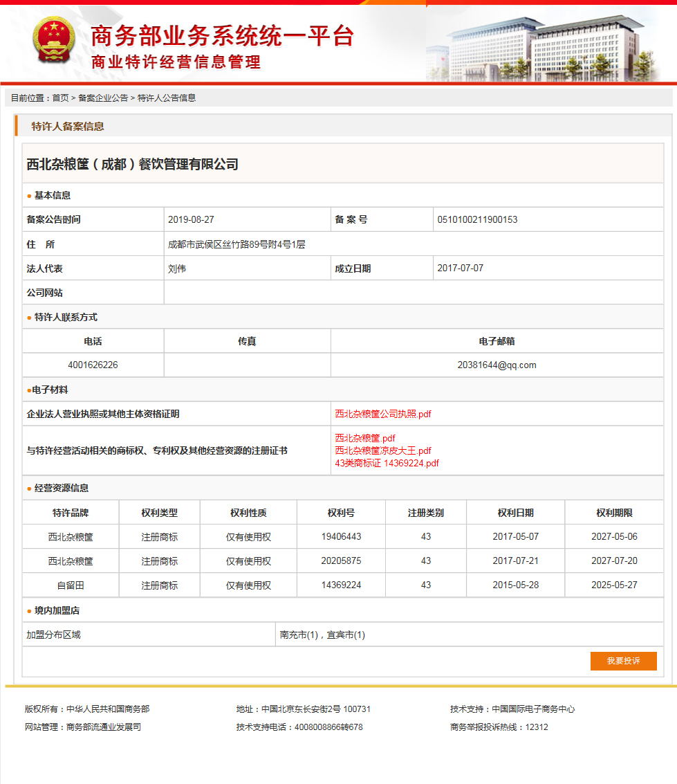
Task: Select 特许人公告信息 breadcrumb text
Action: 167,98
